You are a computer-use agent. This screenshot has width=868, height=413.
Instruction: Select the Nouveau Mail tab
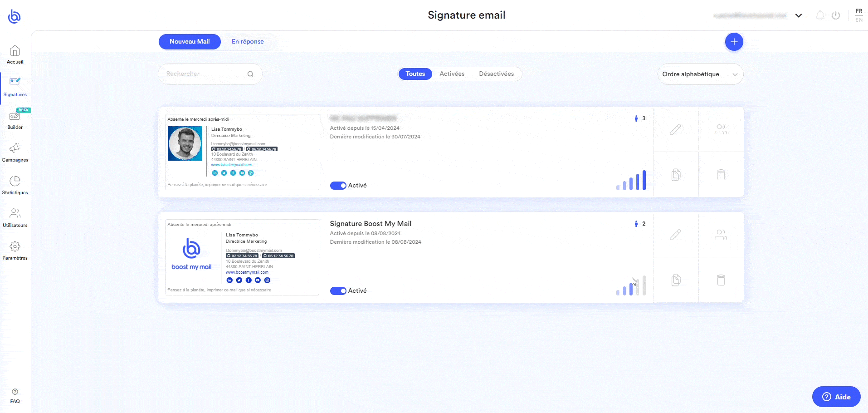(190, 41)
